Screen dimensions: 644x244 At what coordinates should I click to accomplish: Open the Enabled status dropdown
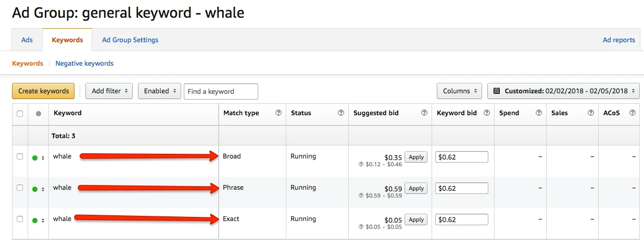[x=159, y=91]
